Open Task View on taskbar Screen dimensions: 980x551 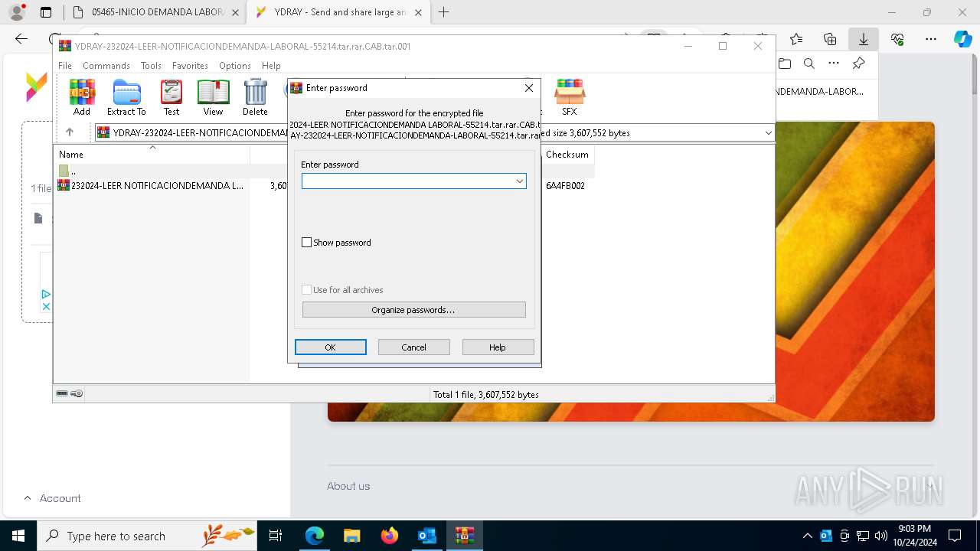click(276, 536)
